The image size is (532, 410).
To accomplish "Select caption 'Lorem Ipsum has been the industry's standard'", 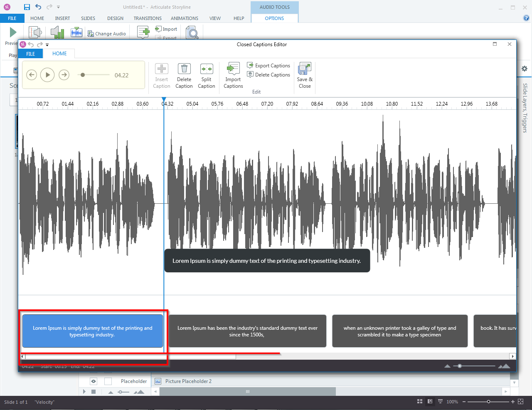I will 247,331.
